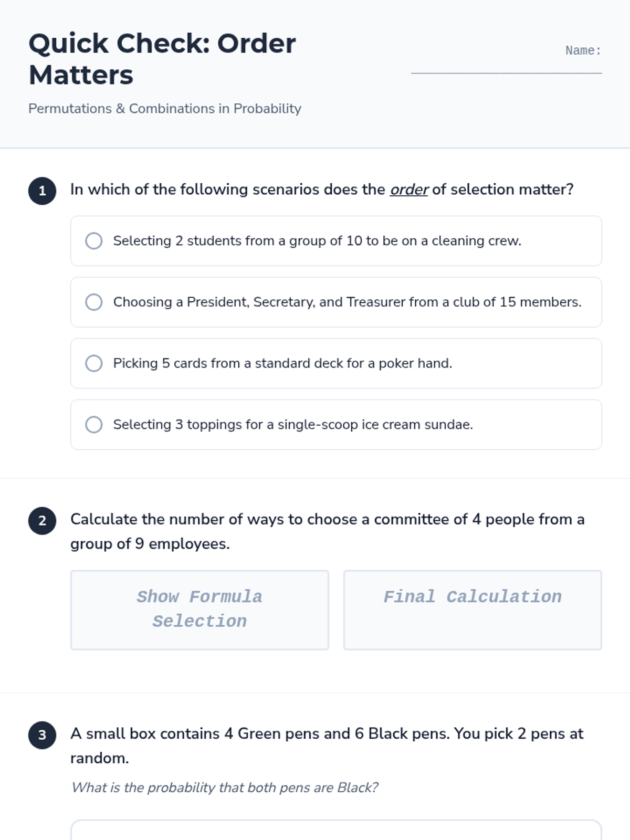Click the italic "both pens are Black" prompt
The width and height of the screenshot is (630, 840).
point(224,787)
